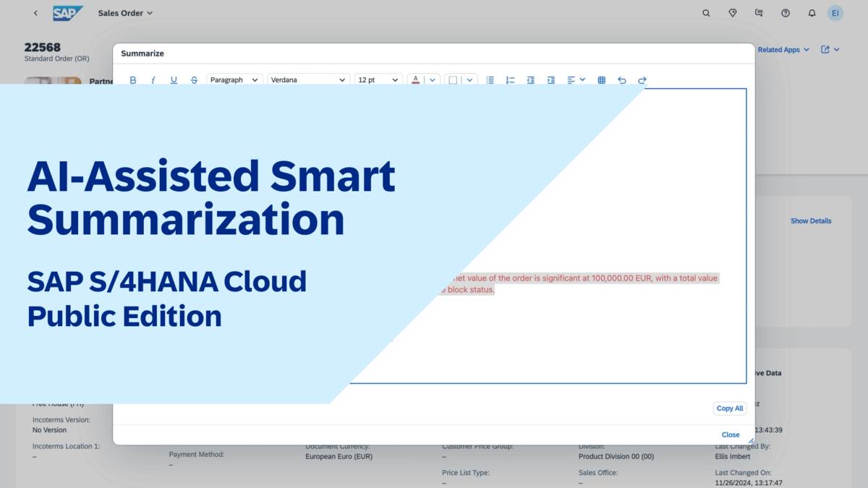Underline the selected summary text
Image resolution: width=868 pixels, height=488 pixels.
[x=174, y=80]
